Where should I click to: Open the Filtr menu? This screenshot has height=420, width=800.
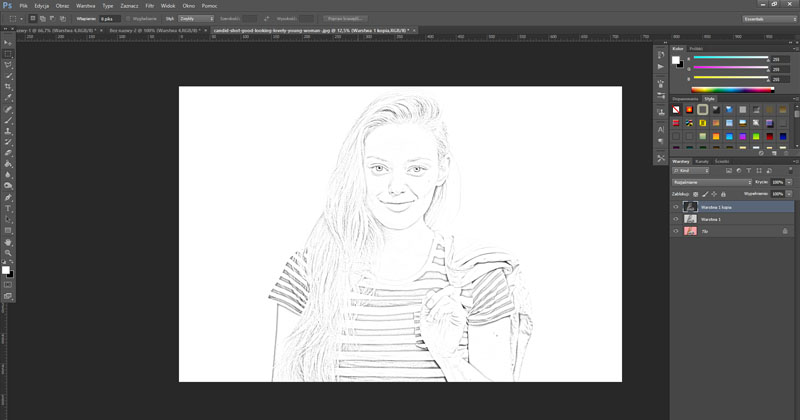[149, 6]
